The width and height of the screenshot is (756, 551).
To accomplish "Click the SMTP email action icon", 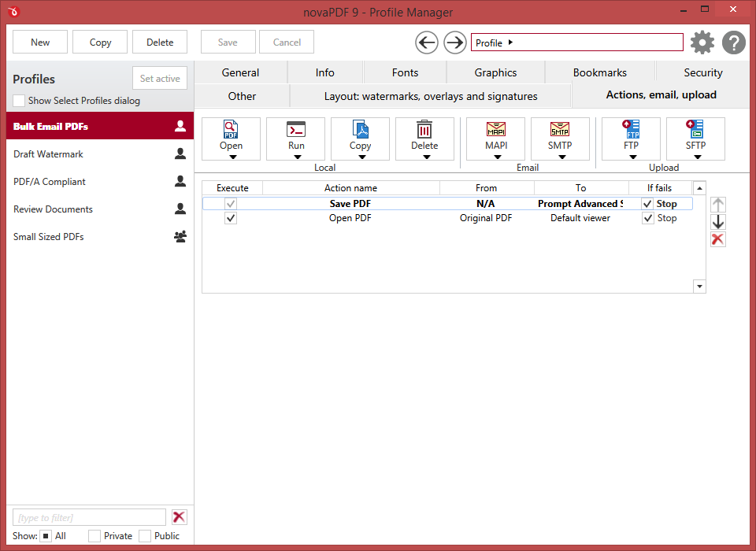I will tap(560, 131).
